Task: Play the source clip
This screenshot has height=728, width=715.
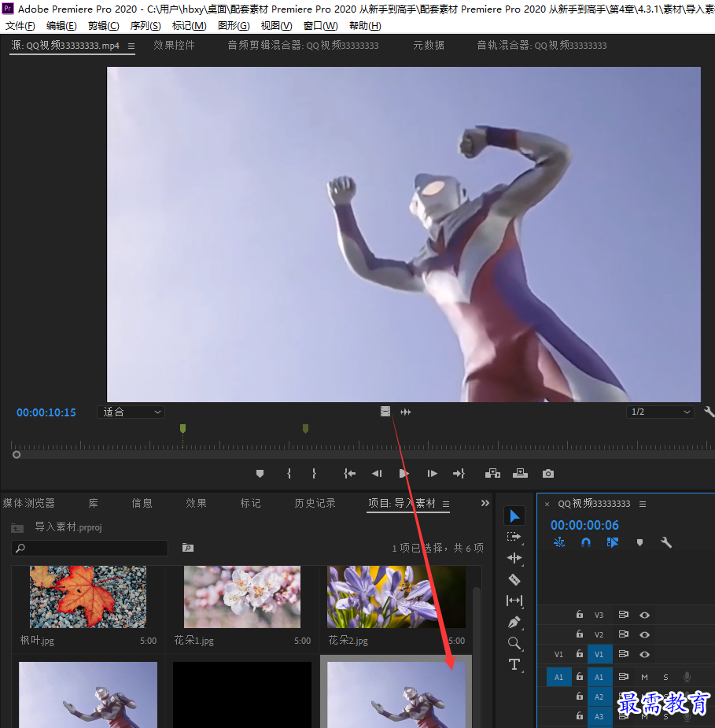Action: (404, 474)
